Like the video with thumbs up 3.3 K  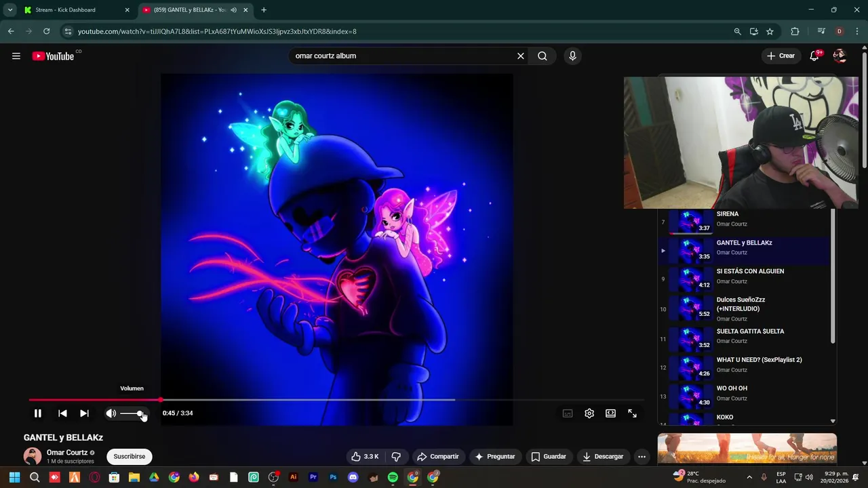(x=365, y=457)
